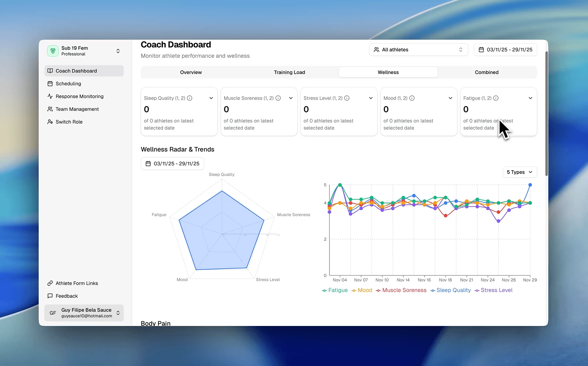
Task: Click the Stress Level info tooltip icon
Action: point(347,98)
